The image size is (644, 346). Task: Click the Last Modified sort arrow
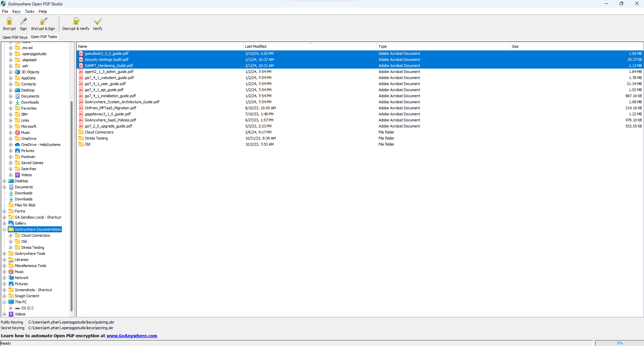point(310,43)
